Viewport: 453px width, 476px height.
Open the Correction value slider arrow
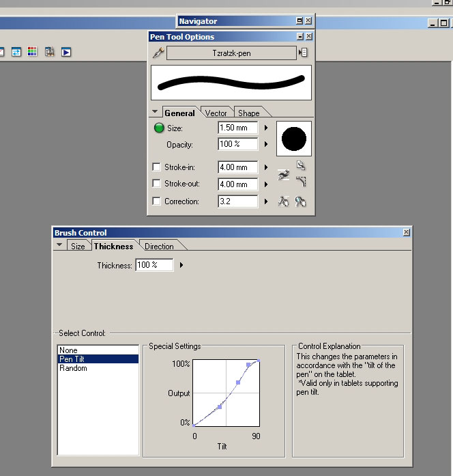click(266, 201)
